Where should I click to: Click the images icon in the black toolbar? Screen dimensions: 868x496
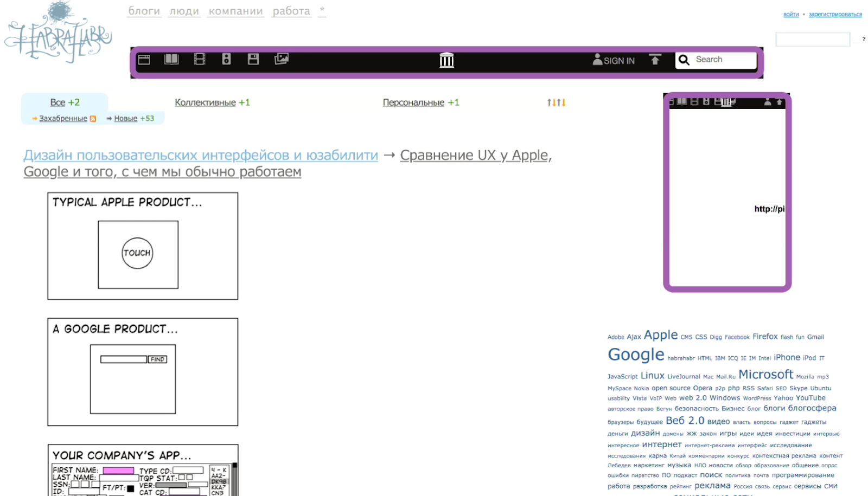click(x=282, y=59)
